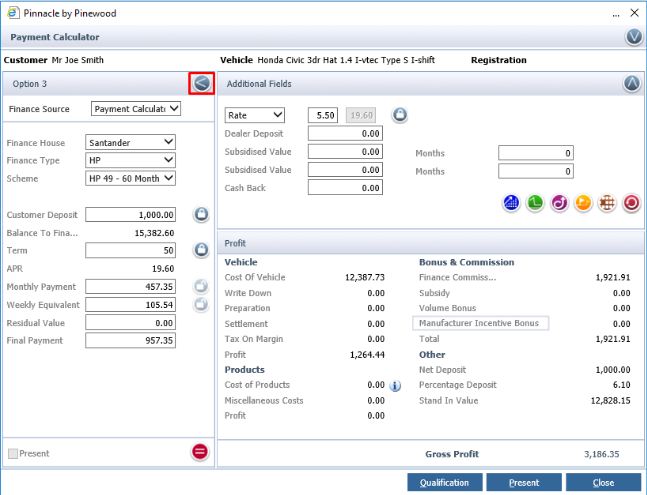
Task: Click the Stand In Value amount 12,828.15
Action: [611, 401]
